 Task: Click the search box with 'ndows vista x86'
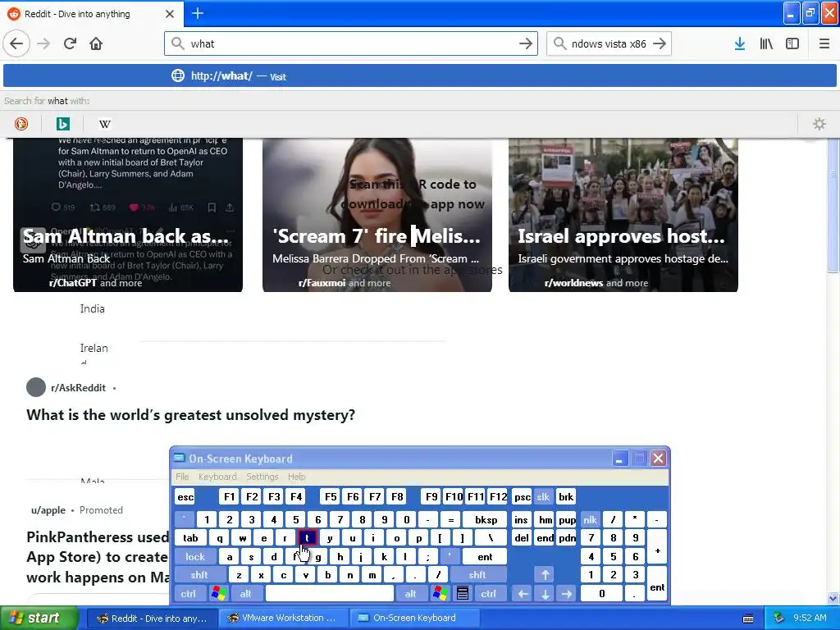point(609,43)
